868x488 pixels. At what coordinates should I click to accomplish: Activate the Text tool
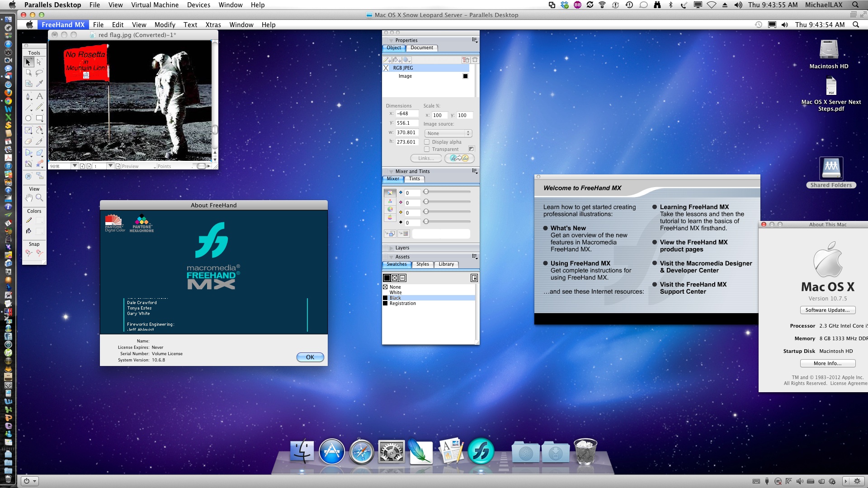click(x=39, y=96)
